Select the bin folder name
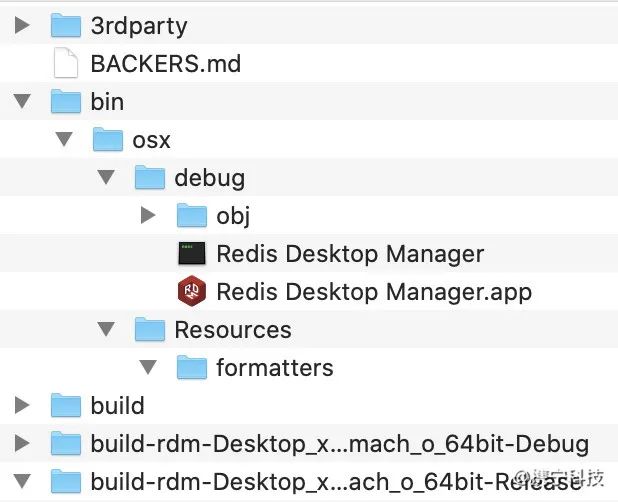The image size is (618, 502). point(107,102)
